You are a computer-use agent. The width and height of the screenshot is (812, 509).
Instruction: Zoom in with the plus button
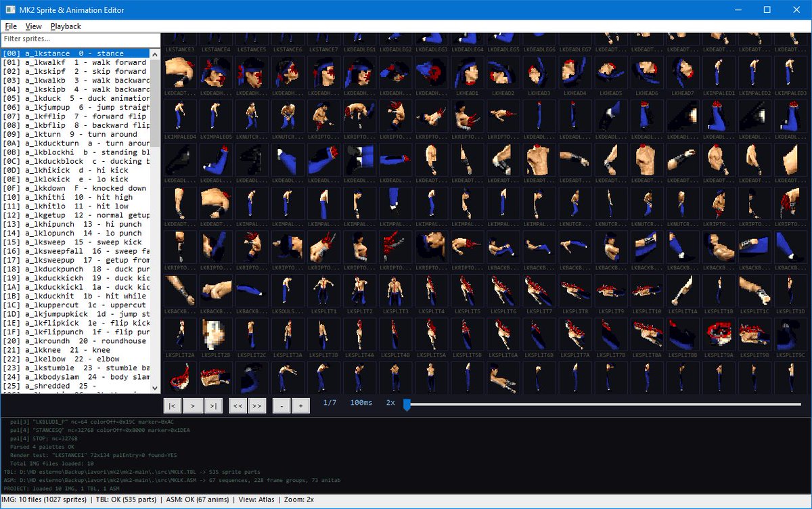point(301,405)
